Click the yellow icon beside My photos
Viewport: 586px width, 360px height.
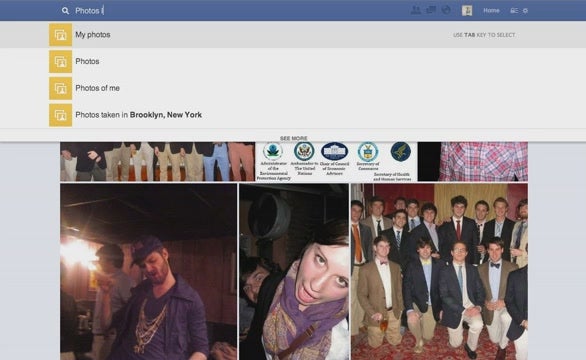pyautogui.click(x=61, y=35)
